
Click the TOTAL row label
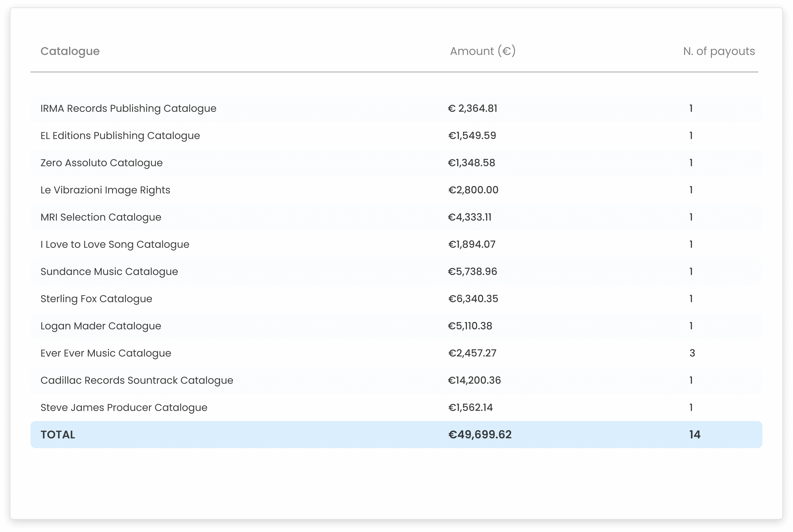(x=58, y=435)
